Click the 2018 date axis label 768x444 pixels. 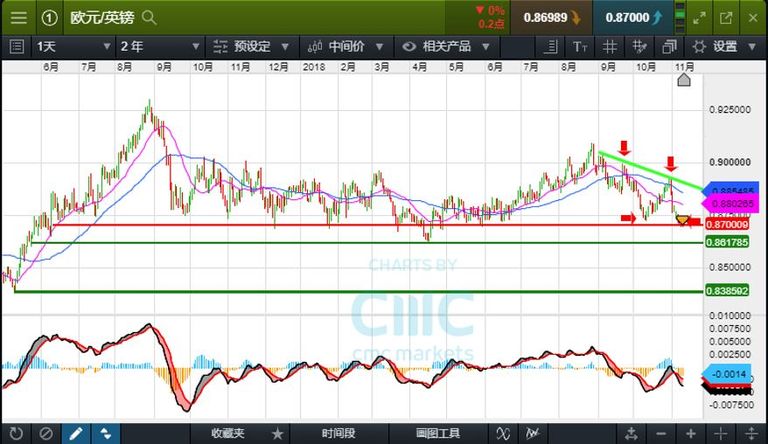click(x=313, y=67)
